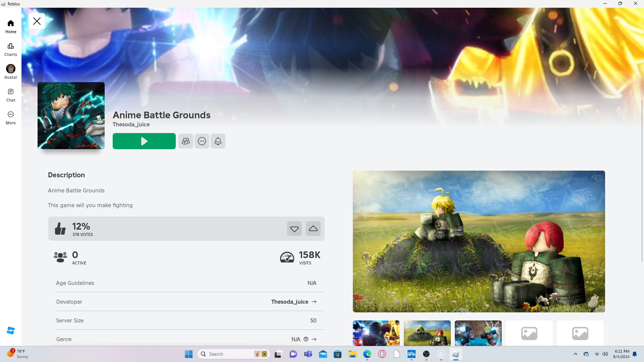Image resolution: width=644 pixels, height=362 pixels.
Task: Open the Genre row arrow
Action: [314, 339]
